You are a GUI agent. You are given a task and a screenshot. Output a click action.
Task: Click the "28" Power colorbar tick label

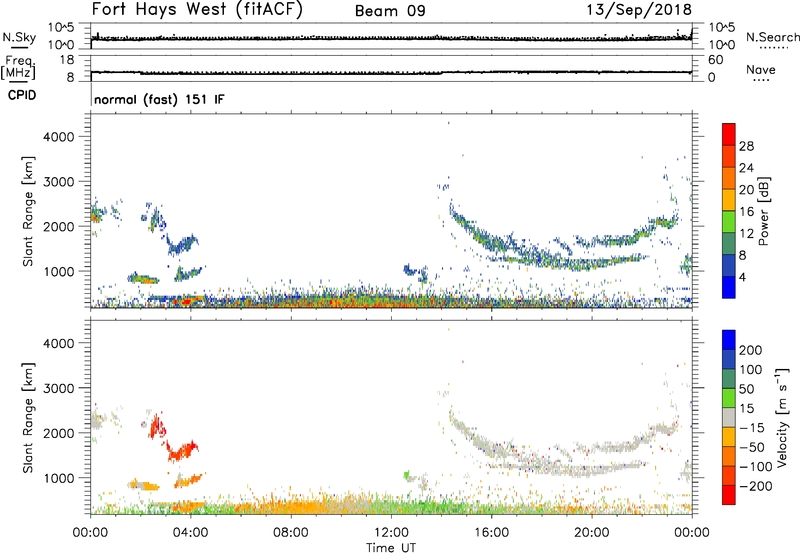tap(746, 146)
